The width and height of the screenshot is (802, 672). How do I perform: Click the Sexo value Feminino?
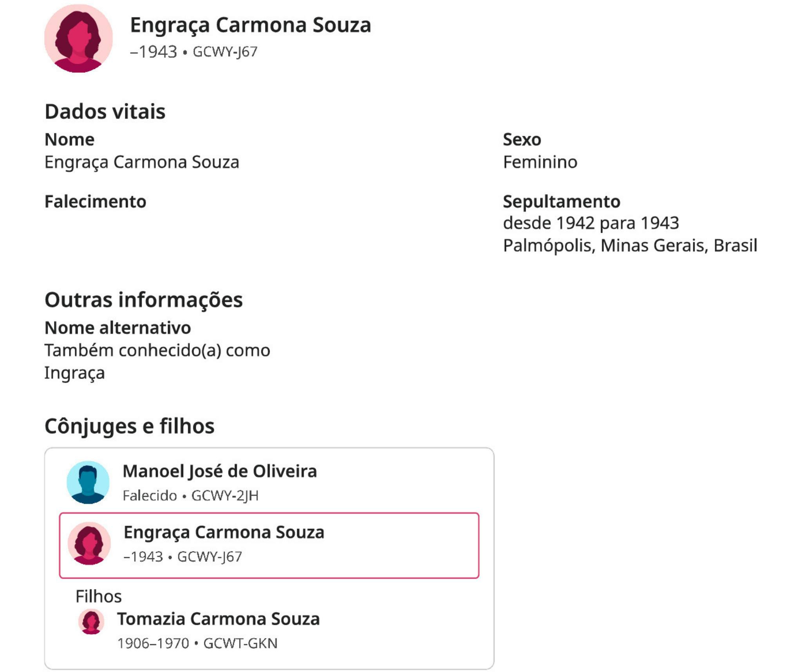540,162
